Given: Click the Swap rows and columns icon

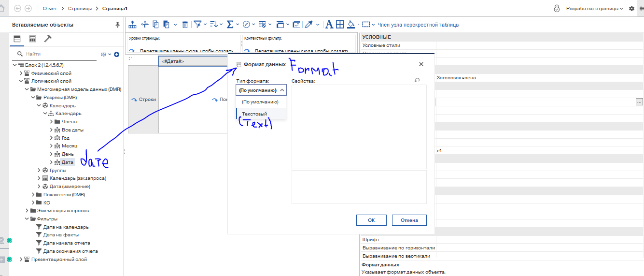Looking at the screenshot, I should pyautogui.click(x=296, y=24).
